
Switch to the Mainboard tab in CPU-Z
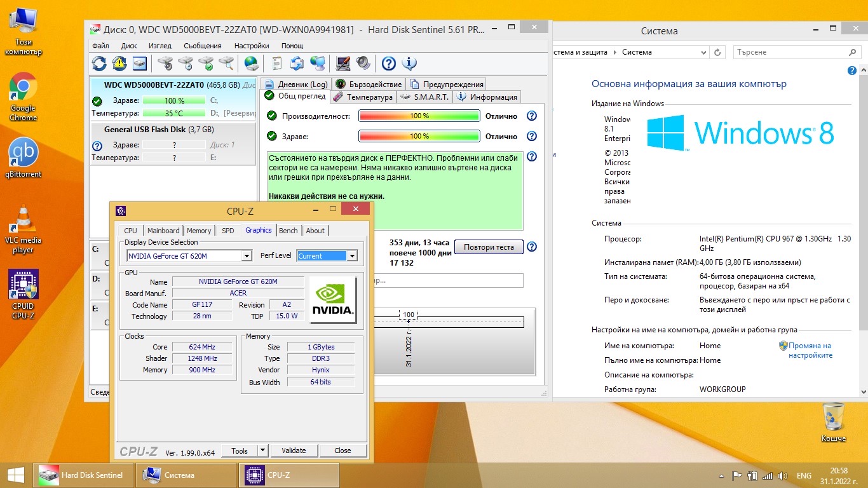(163, 231)
